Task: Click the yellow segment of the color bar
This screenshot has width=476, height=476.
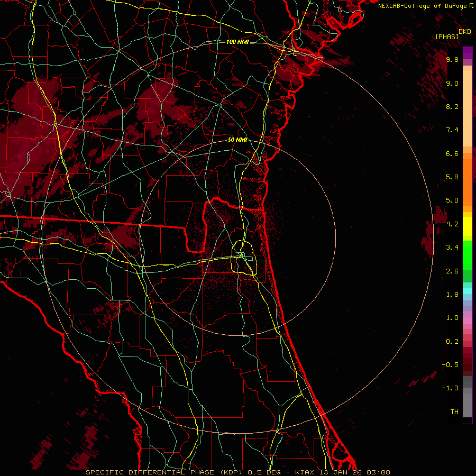Action: [467, 226]
